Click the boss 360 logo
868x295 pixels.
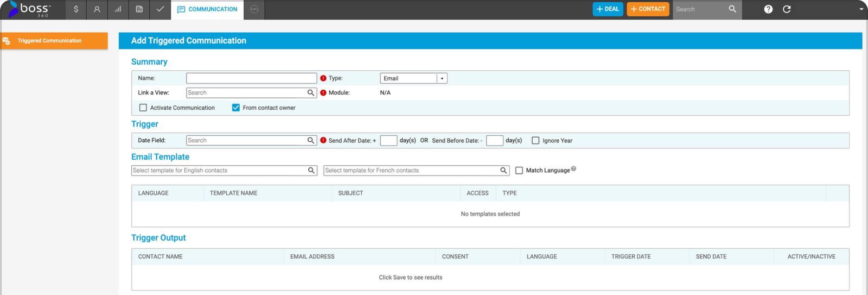(x=30, y=9)
